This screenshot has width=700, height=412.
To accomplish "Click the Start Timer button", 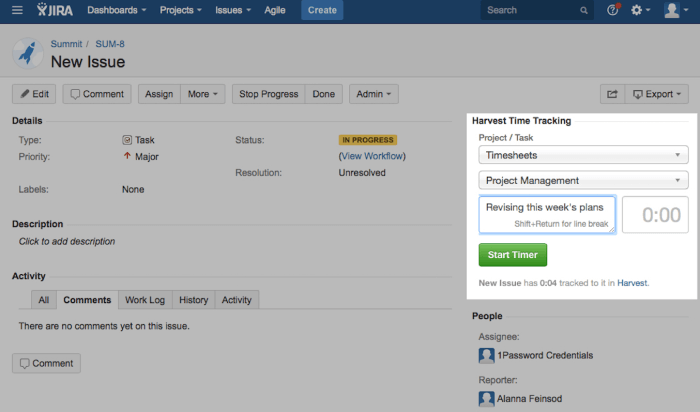I will coord(512,255).
